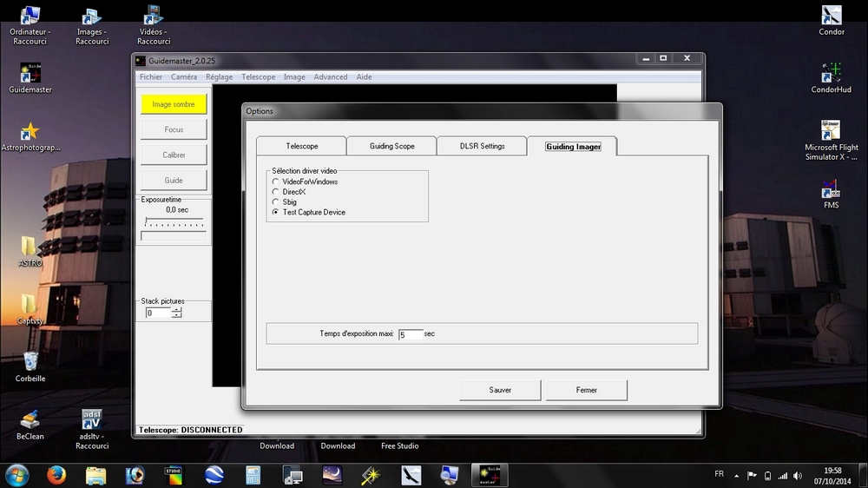
Task: Select the Guiding Imager tab
Action: tap(573, 146)
